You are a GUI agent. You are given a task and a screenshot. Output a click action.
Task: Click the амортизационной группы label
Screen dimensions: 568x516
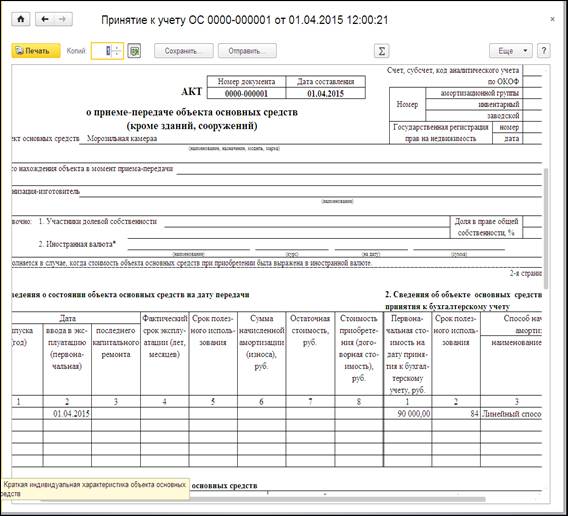pos(480,93)
